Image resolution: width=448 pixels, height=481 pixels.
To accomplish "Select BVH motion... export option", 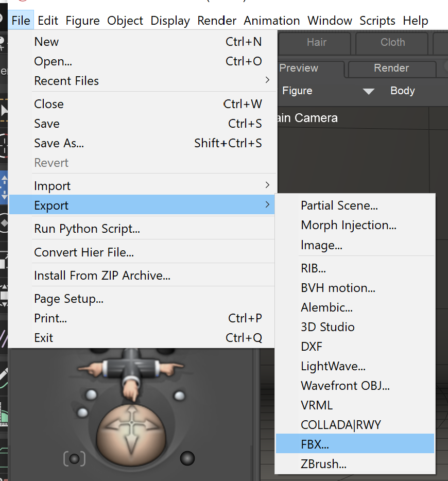I will coord(355,288).
